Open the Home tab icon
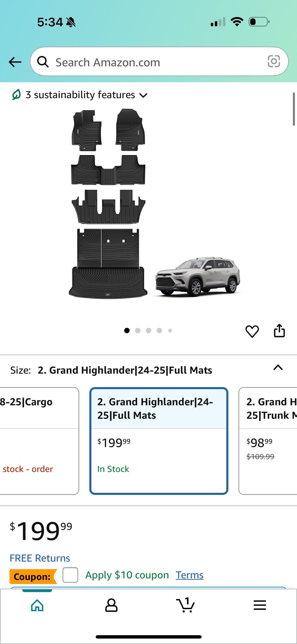 click(37, 605)
